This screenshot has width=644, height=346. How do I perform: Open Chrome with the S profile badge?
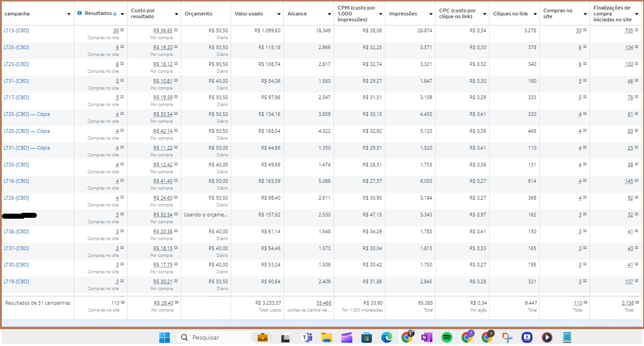tap(487, 337)
